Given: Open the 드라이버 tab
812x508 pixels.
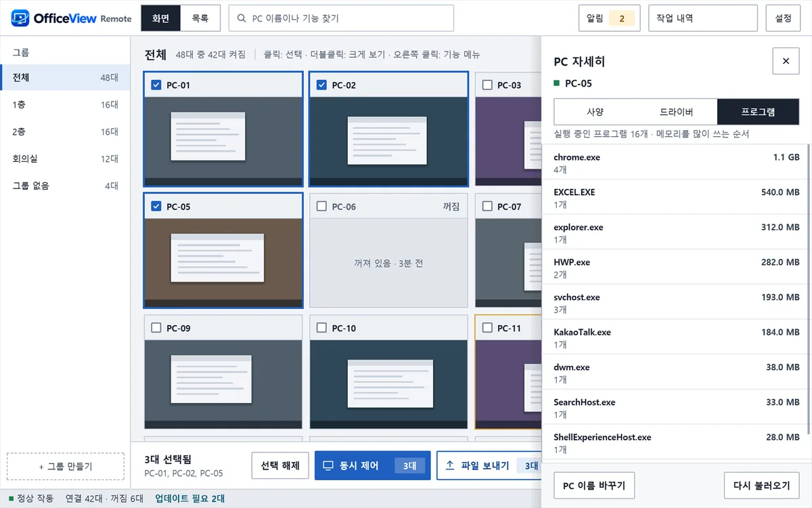Looking at the screenshot, I should point(677,112).
